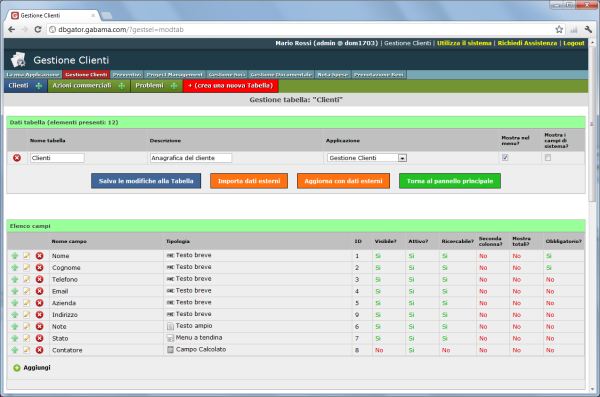
Task: Click the green plus icon beside Aggiungi
Action: click(x=16, y=368)
